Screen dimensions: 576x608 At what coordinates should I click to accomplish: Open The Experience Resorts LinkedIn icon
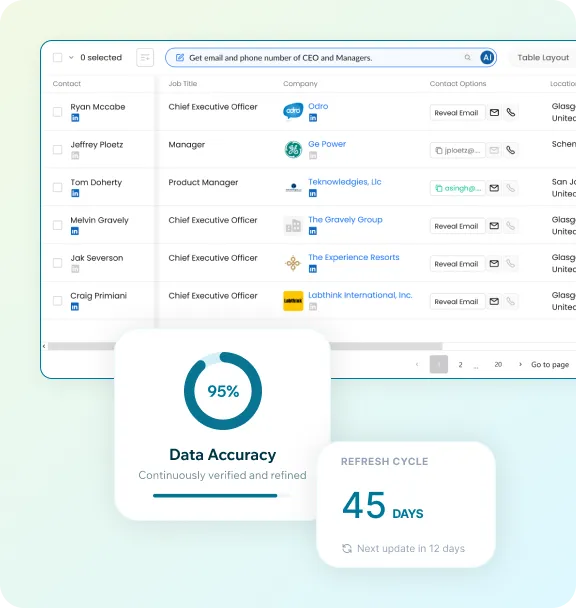313,269
